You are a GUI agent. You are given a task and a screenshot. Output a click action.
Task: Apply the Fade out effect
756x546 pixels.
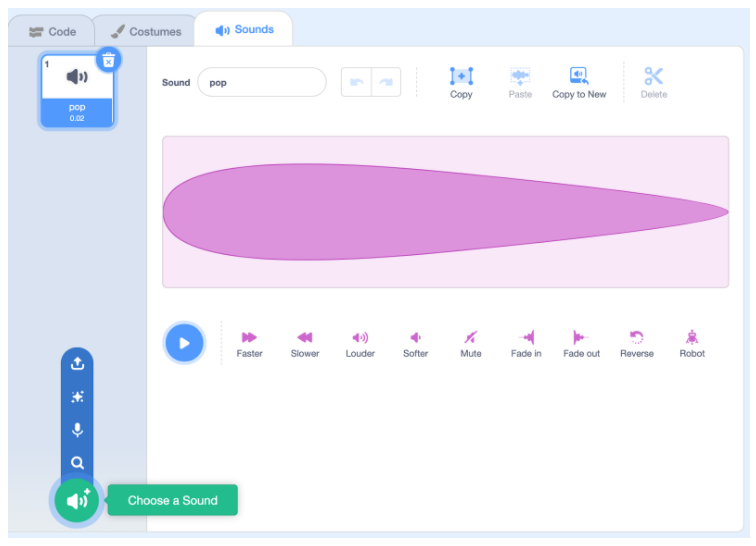pos(581,344)
